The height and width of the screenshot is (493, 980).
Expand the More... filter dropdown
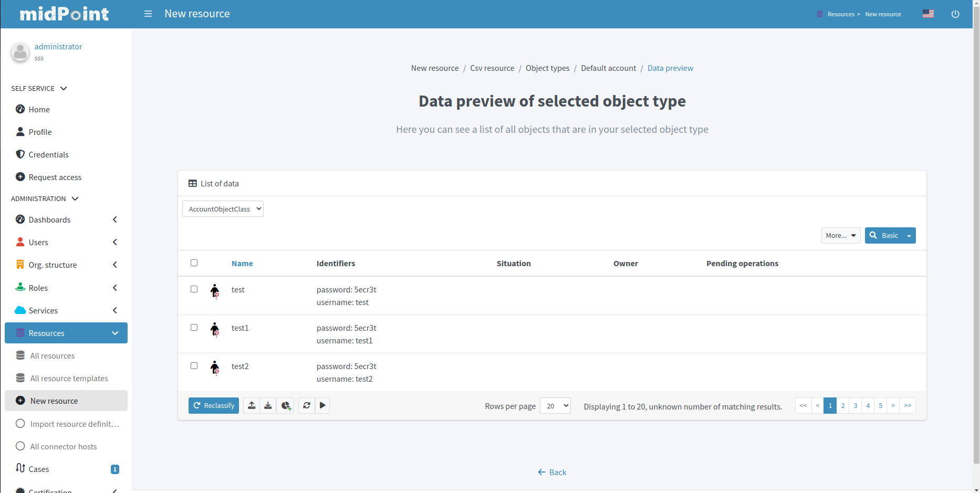click(840, 235)
